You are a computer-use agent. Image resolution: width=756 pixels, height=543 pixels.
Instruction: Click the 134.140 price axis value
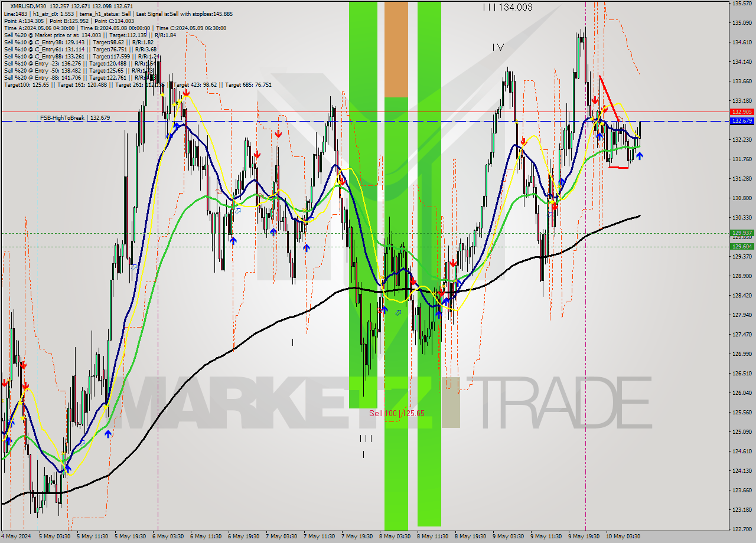click(x=742, y=62)
